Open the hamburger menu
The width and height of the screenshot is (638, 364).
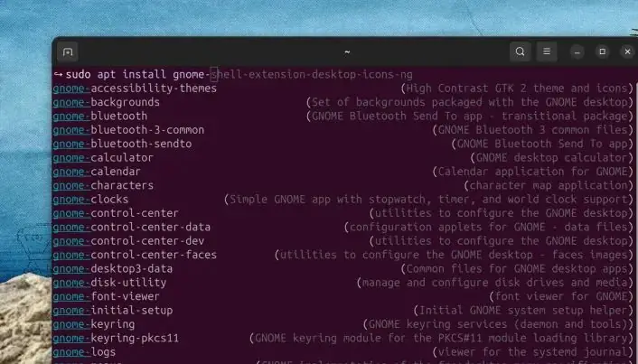click(x=547, y=51)
